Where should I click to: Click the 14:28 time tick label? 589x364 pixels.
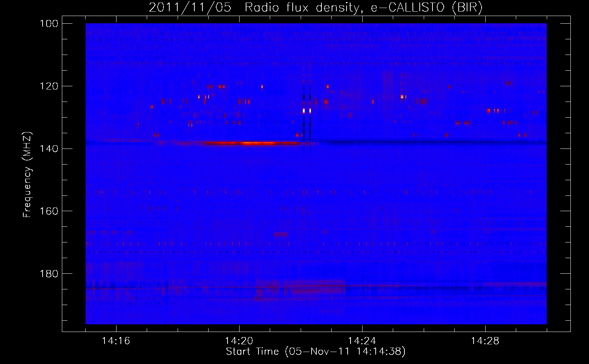coord(485,341)
